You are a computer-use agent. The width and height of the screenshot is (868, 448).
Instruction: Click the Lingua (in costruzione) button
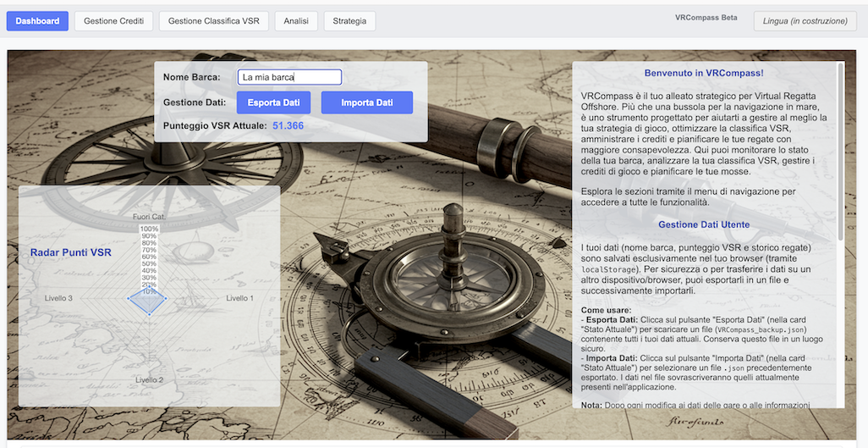805,20
